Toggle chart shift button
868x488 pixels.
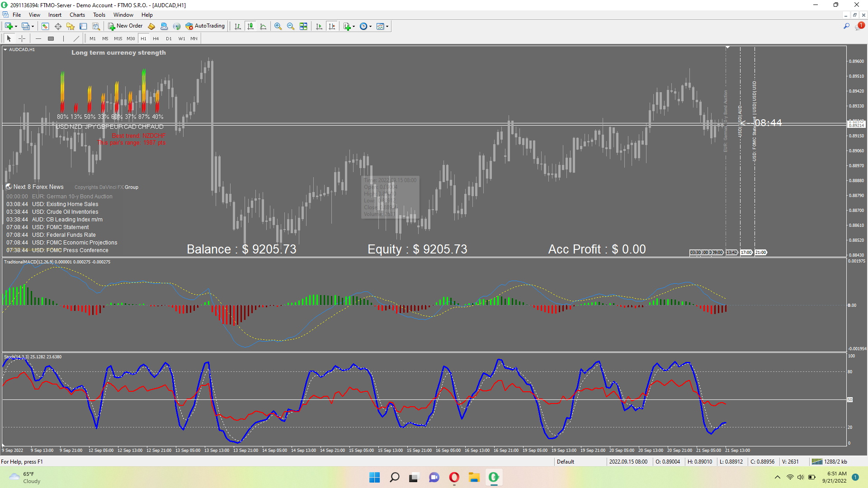click(332, 26)
